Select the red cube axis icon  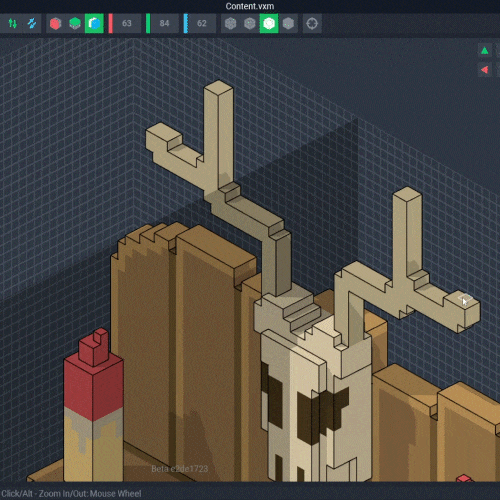tap(56, 23)
